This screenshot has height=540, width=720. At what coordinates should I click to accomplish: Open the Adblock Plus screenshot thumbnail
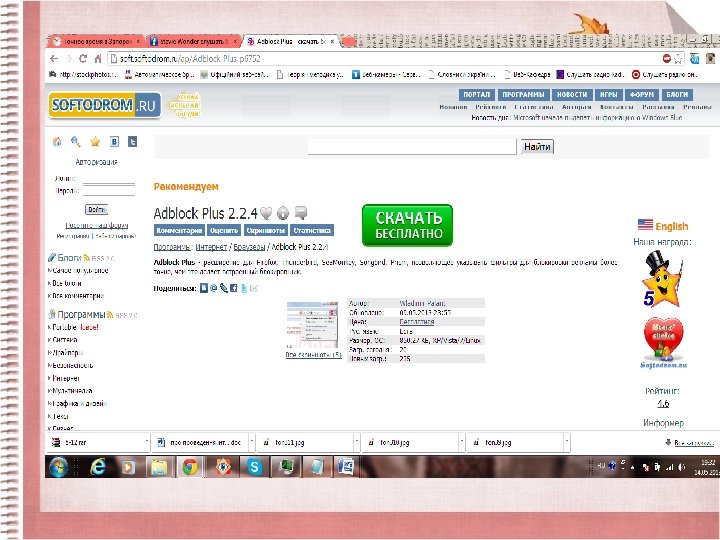[312, 326]
